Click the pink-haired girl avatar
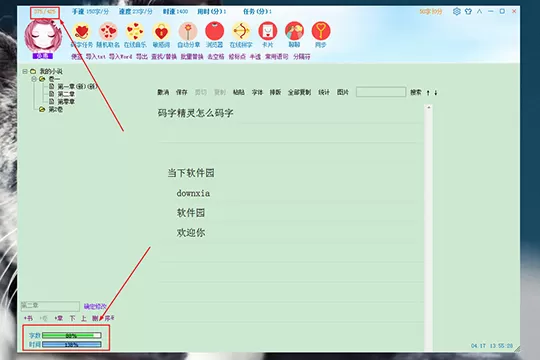The image size is (540, 360). (43, 36)
